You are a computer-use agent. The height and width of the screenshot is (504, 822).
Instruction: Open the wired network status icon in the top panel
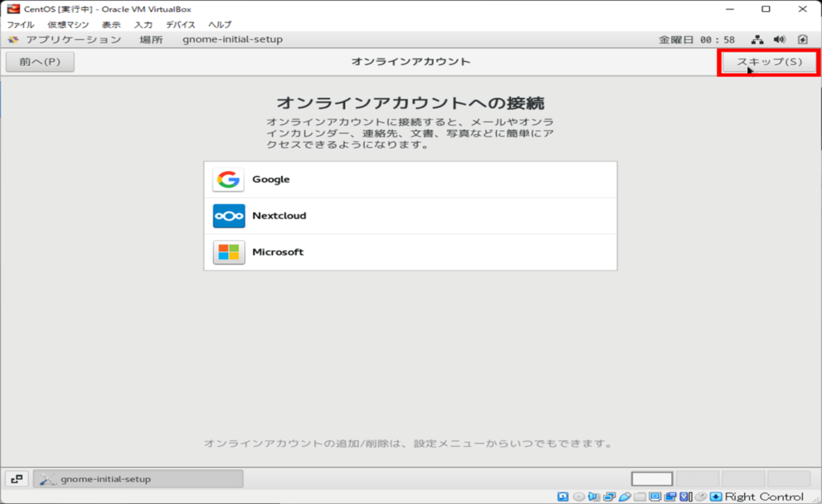point(757,40)
